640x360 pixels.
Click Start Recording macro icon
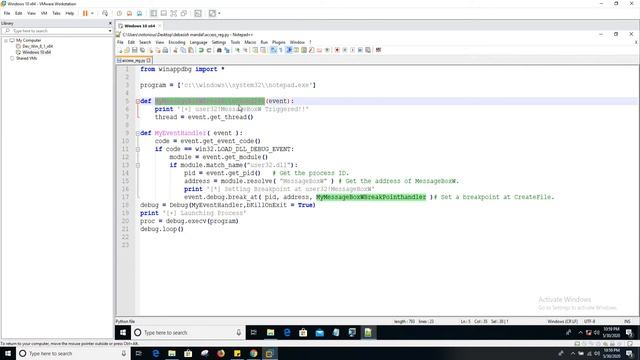(337, 50)
